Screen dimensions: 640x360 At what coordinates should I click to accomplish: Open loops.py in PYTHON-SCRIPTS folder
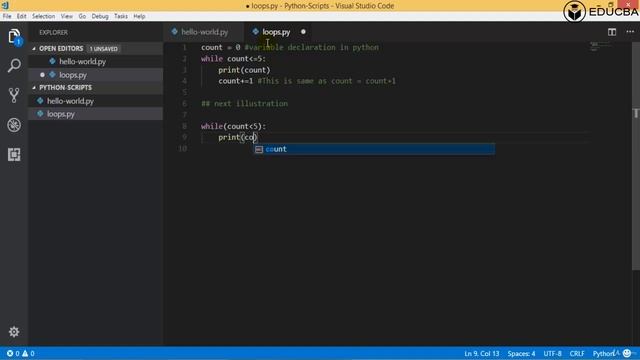coord(96,114)
